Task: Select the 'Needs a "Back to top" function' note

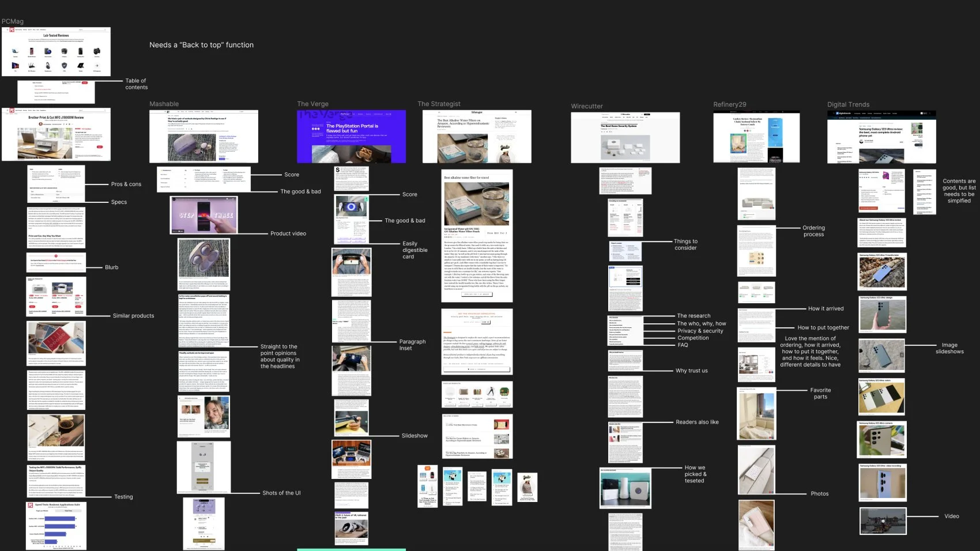Action: click(202, 45)
